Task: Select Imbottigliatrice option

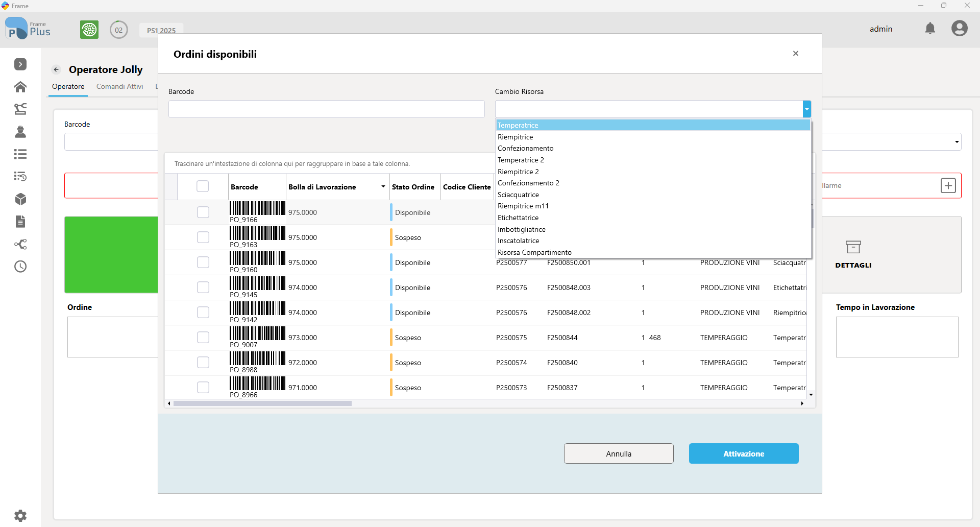Action: [x=653, y=229]
